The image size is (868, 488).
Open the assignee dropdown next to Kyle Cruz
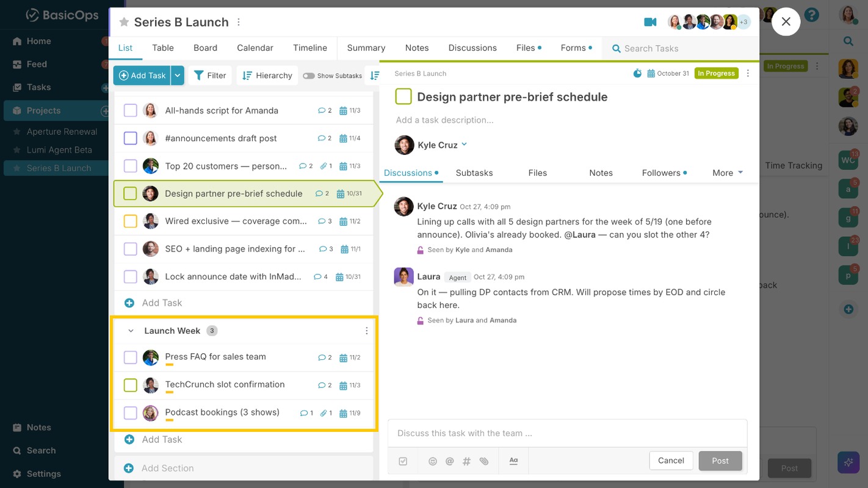point(464,145)
